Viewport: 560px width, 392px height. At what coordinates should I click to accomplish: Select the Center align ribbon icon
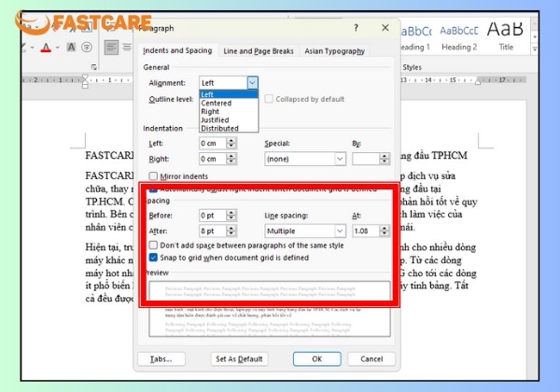click(x=126, y=47)
